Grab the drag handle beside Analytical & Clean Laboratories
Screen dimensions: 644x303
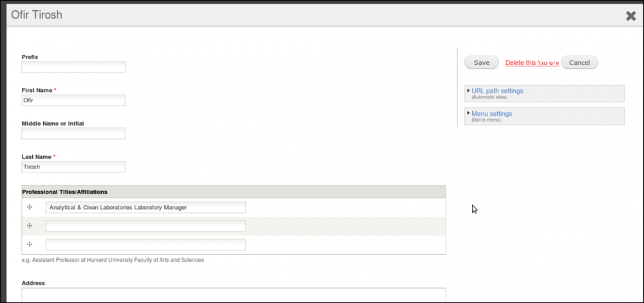point(30,207)
